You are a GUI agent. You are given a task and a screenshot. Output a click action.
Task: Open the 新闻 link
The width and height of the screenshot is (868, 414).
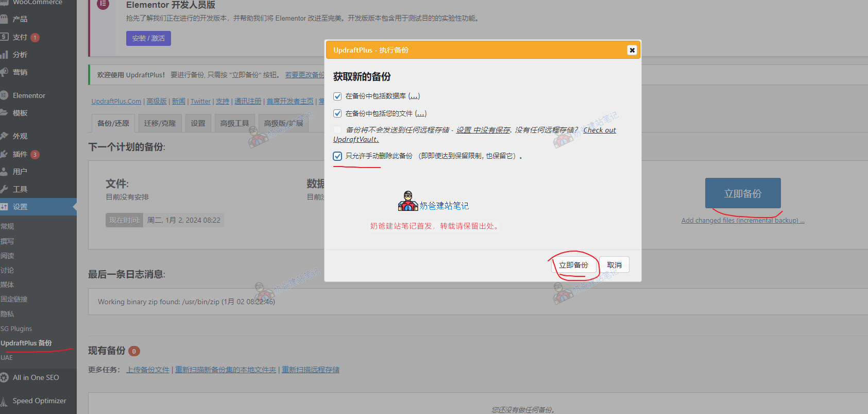coord(179,102)
